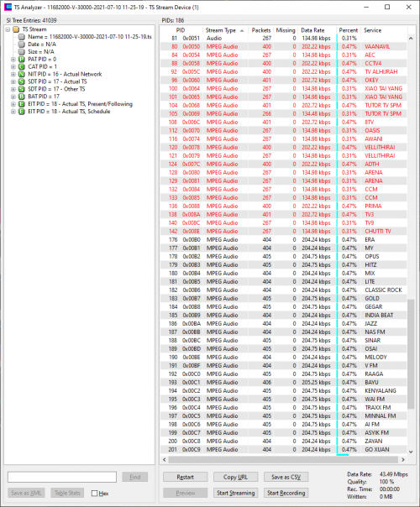
Task: Click the Save as CSV button
Action: coord(286,477)
